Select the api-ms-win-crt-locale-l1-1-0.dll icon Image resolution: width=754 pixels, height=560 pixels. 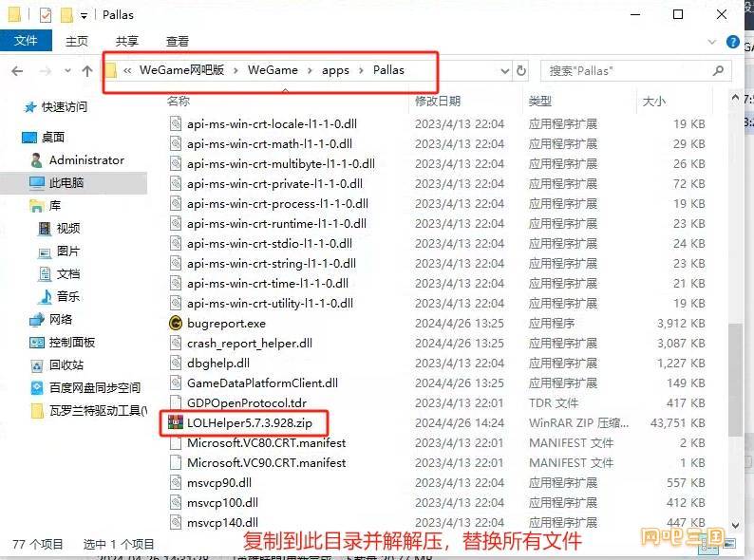coord(176,123)
